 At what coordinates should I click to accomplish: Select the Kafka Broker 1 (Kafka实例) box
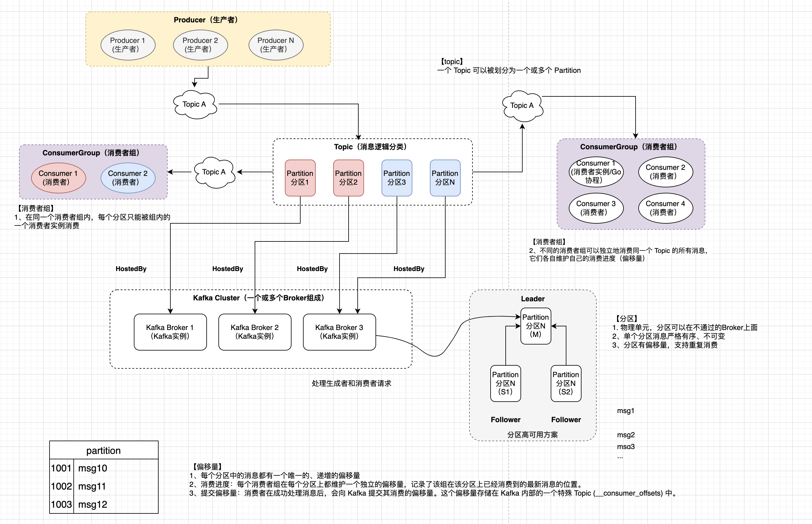click(x=170, y=332)
